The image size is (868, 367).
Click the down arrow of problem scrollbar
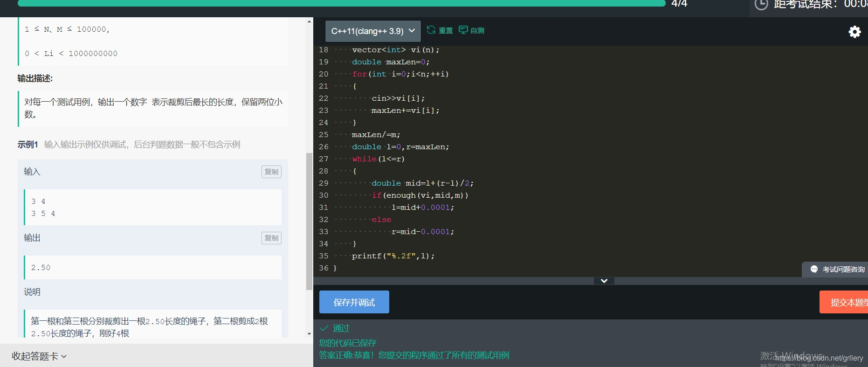309,334
